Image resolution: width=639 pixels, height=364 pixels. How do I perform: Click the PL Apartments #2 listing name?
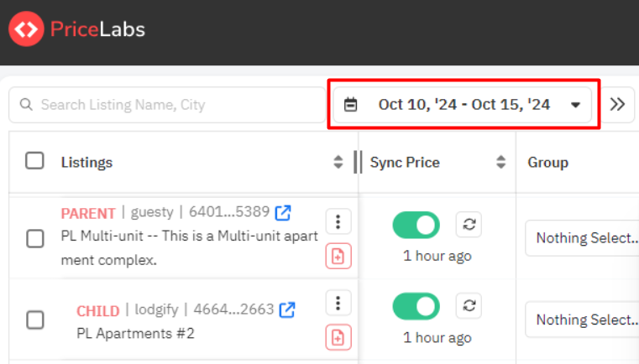click(135, 334)
